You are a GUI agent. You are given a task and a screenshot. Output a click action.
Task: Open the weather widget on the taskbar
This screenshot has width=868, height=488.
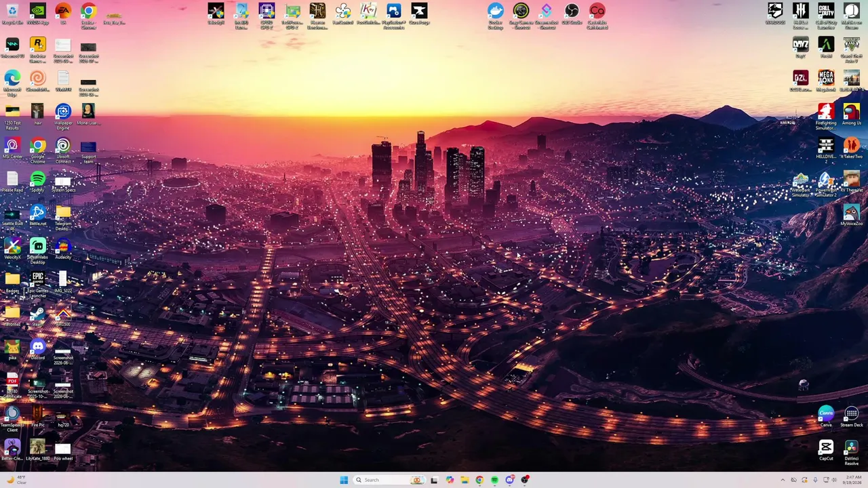pos(15,480)
